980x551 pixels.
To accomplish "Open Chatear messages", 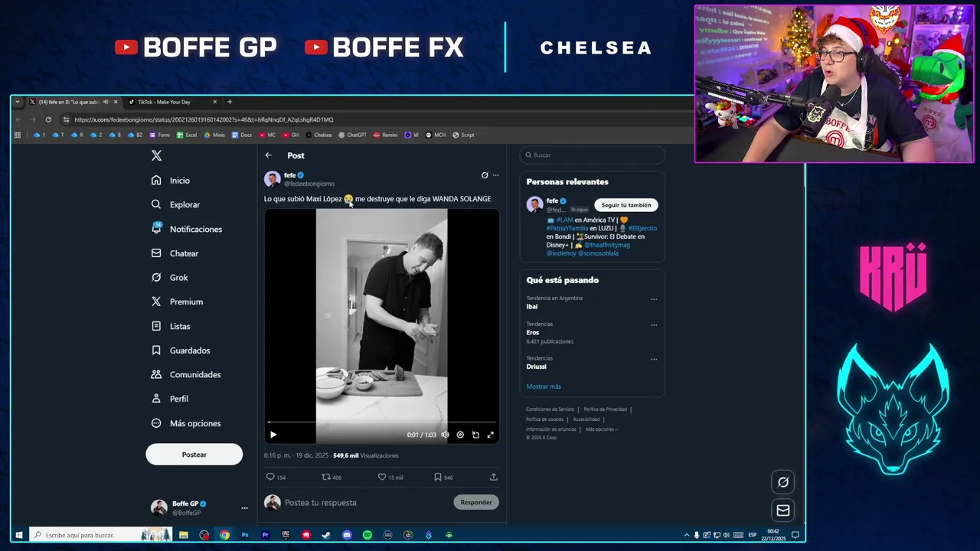I will (175, 253).
